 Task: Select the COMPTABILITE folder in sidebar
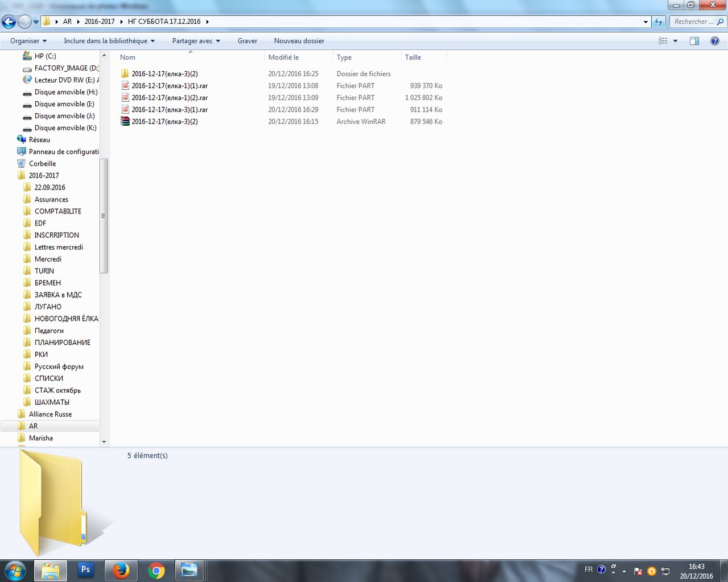[x=57, y=212]
